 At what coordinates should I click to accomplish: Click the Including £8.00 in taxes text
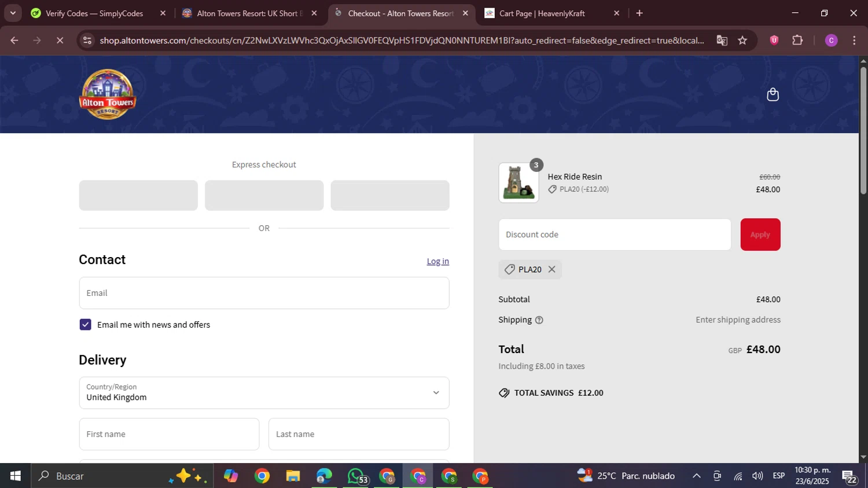[542, 366]
